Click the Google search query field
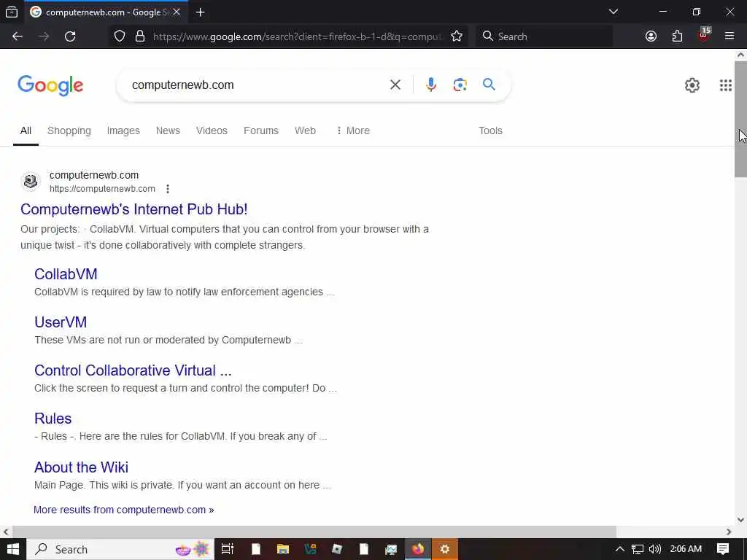The width and height of the screenshot is (747, 560). (258, 85)
